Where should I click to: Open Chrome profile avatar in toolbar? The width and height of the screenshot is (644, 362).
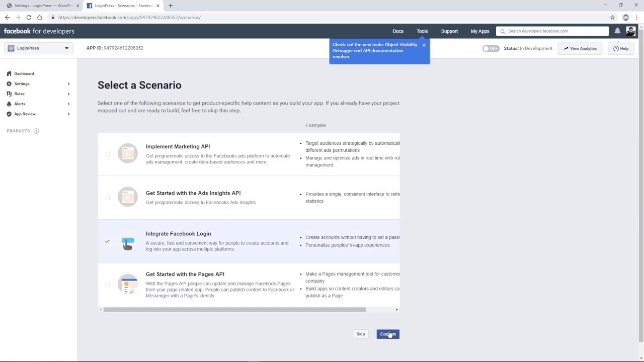click(626, 17)
